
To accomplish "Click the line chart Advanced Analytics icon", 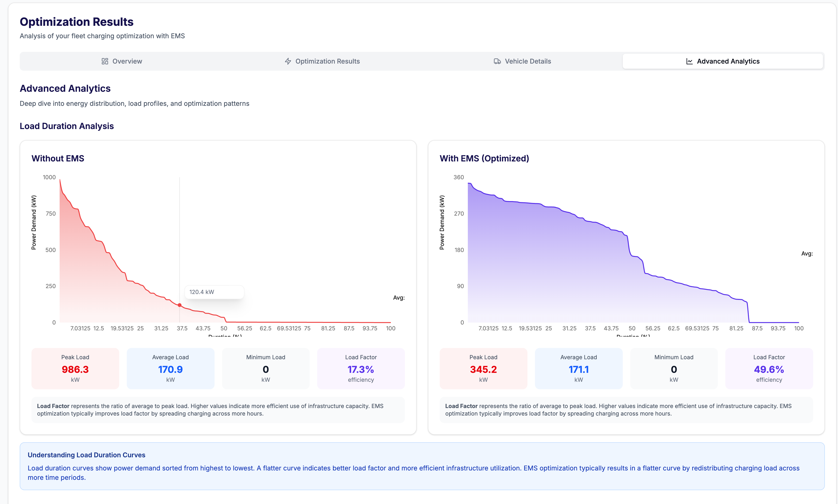I will click(689, 61).
